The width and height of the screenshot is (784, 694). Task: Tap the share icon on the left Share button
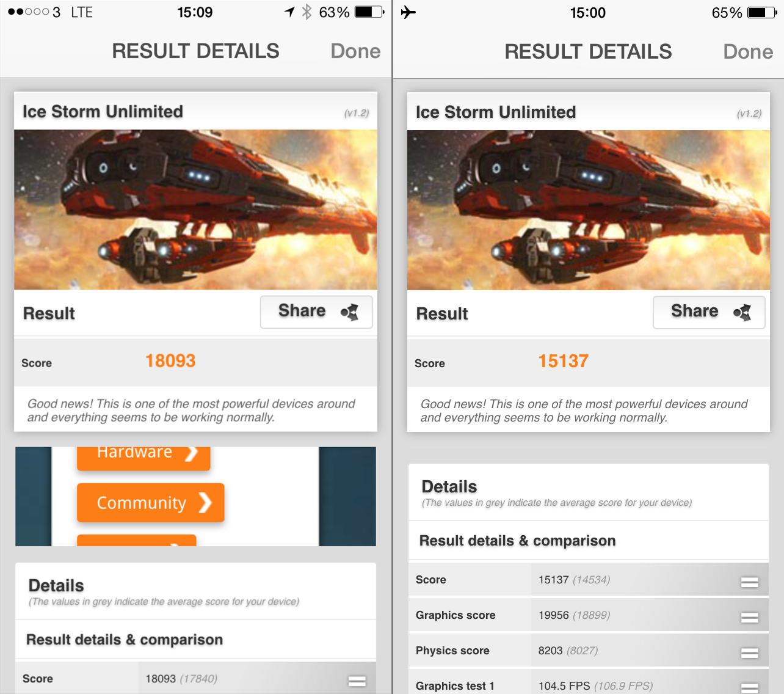pyautogui.click(x=350, y=312)
